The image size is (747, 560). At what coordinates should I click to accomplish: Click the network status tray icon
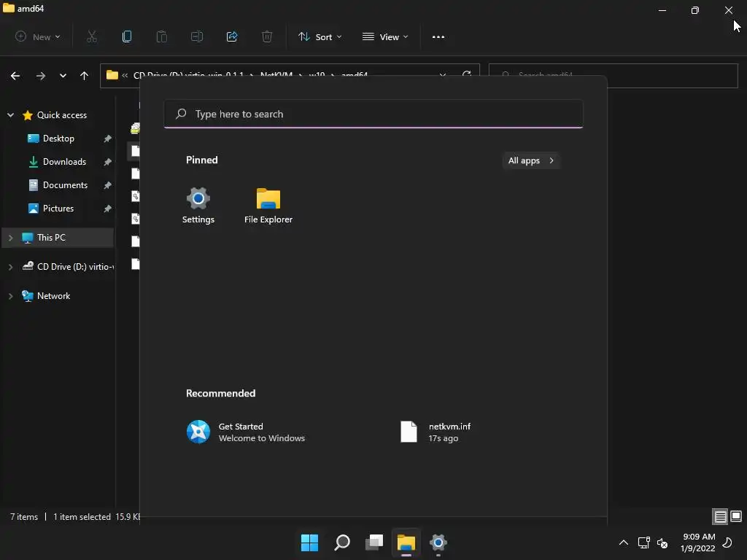click(644, 542)
